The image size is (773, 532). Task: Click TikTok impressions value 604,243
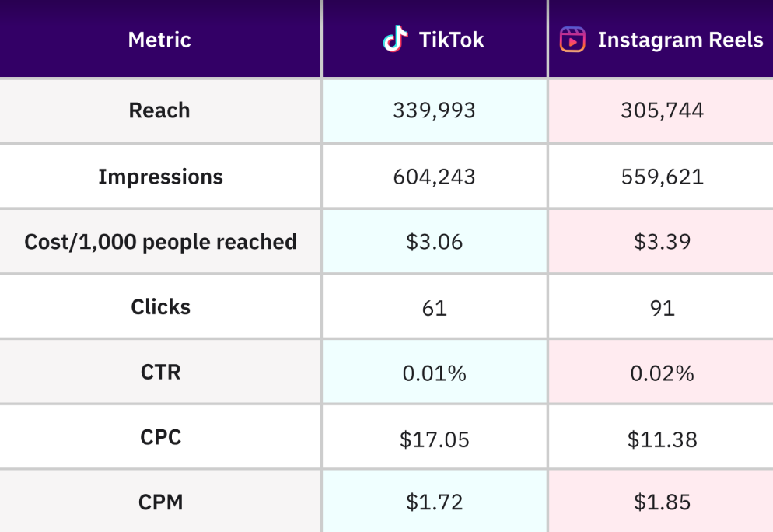tap(434, 177)
